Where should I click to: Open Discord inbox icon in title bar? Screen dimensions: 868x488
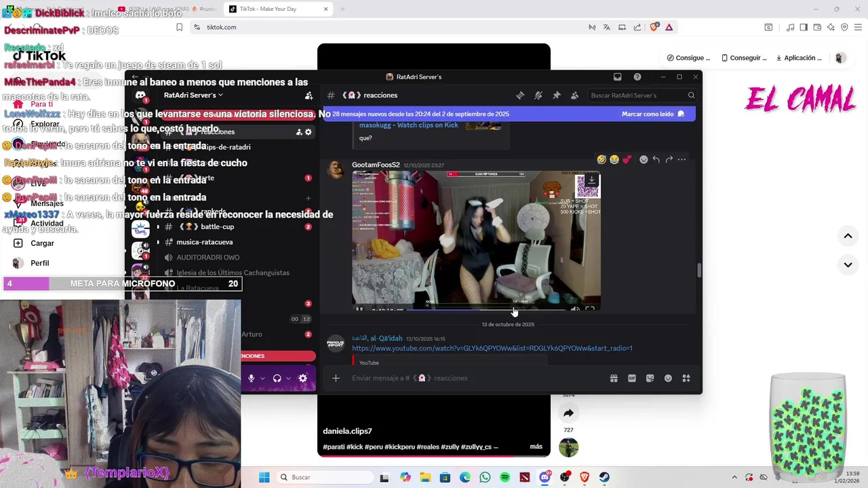617,77
